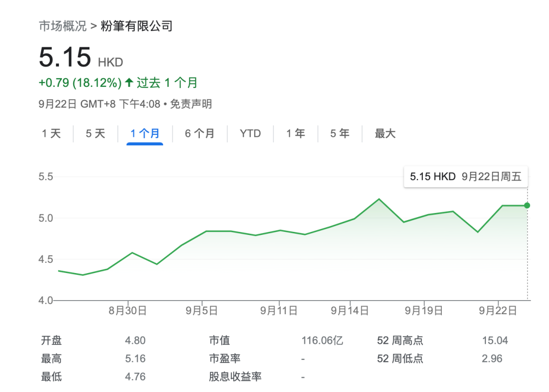549x392 pixels.
Task: Click the 开盘 label
Action: pos(51,341)
